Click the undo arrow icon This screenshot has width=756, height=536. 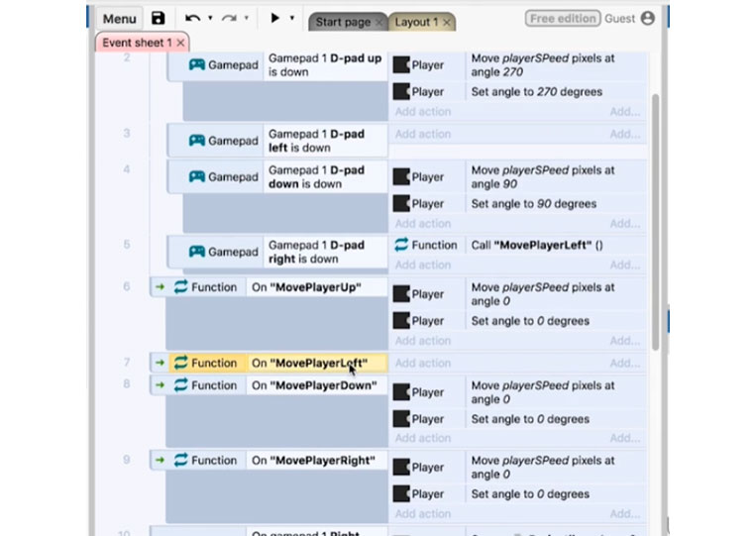pyautogui.click(x=193, y=18)
